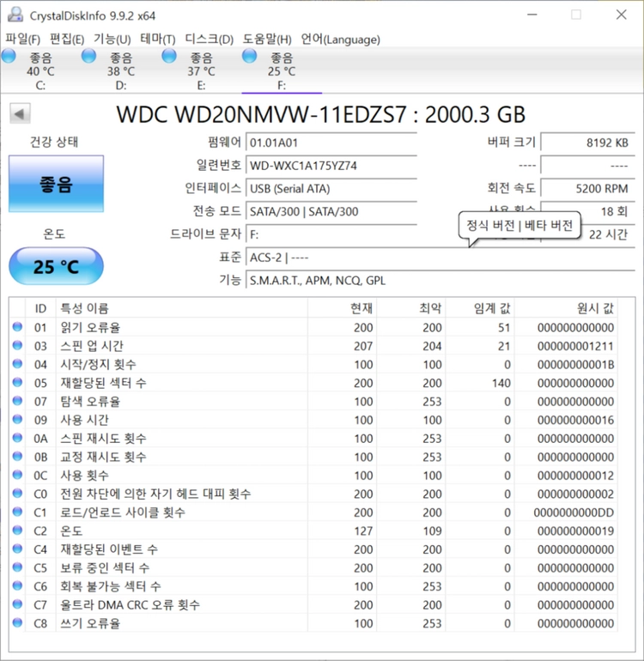The height and width of the screenshot is (661, 644).
Task: Select drive D: status orb at 38 °C
Action: click(x=89, y=56)
